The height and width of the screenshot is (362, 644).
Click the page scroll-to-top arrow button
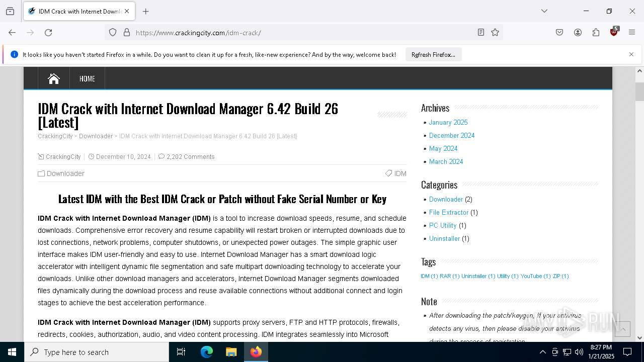tap(622, 329)
